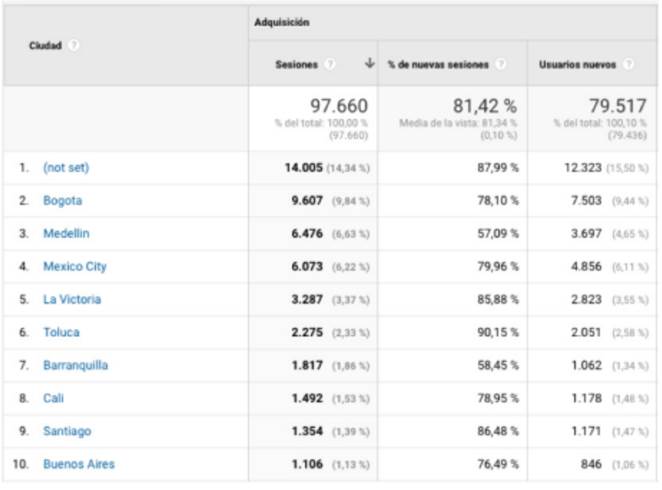Open the Santiago city link
The image size is (662, 490).
click(67, 431)
